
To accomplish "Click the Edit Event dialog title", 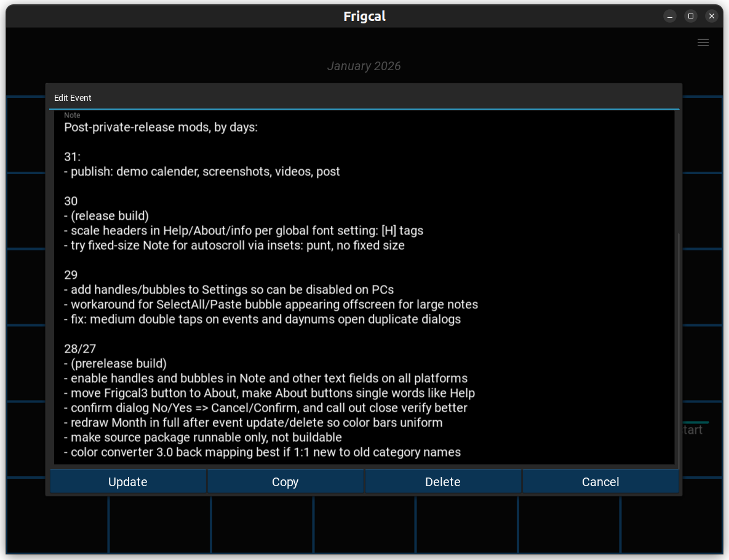I will tap(73, 98).
